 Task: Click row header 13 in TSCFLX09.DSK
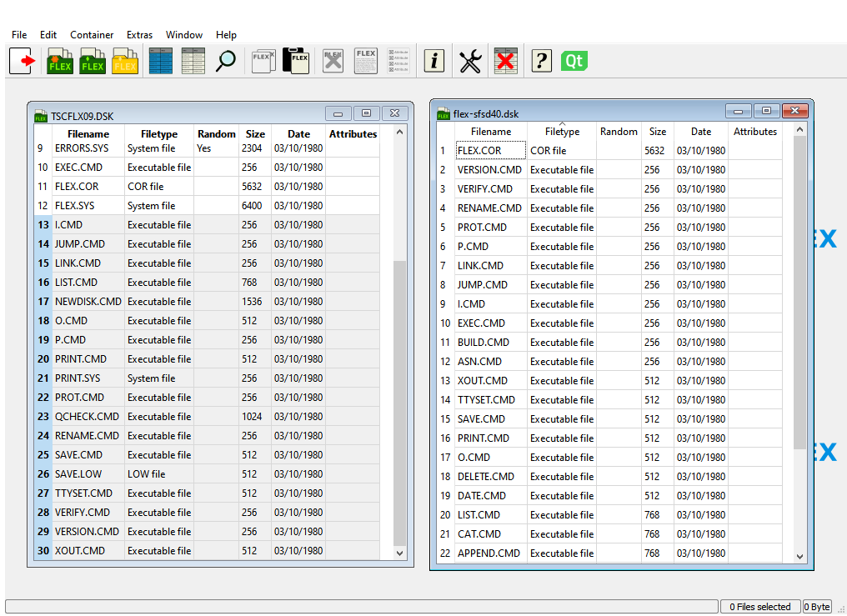tap(43, 224)
